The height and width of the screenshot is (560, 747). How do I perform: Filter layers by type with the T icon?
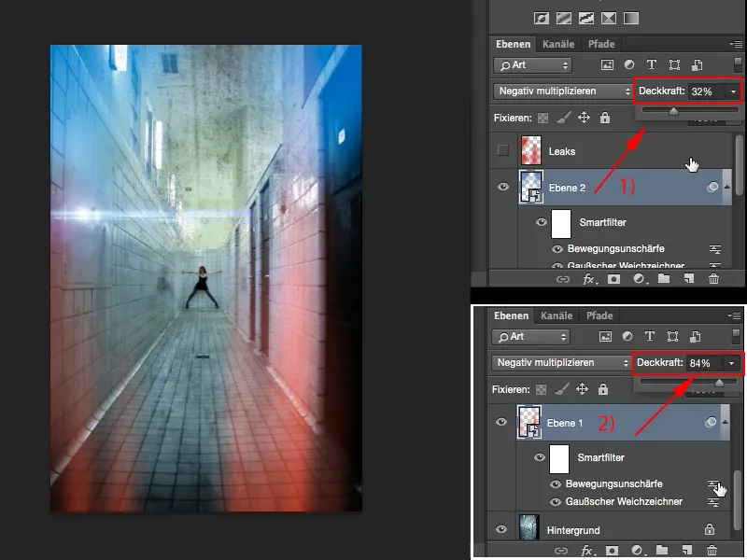pos(652,65)
